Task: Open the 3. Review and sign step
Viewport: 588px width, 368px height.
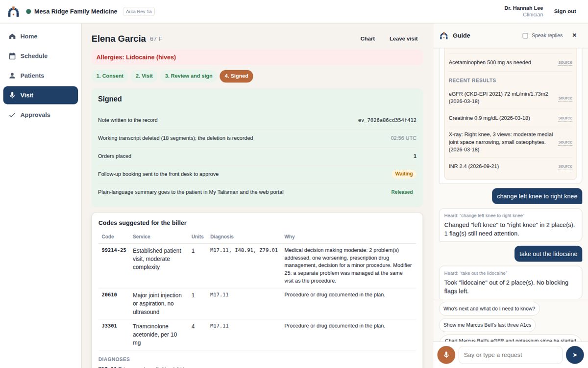Action: coord(189,76)
